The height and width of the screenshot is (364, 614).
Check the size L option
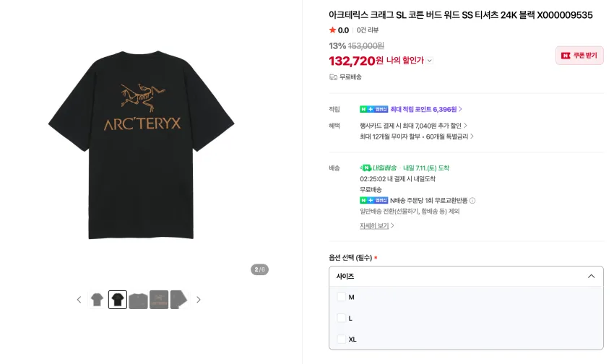click(342, 318)
